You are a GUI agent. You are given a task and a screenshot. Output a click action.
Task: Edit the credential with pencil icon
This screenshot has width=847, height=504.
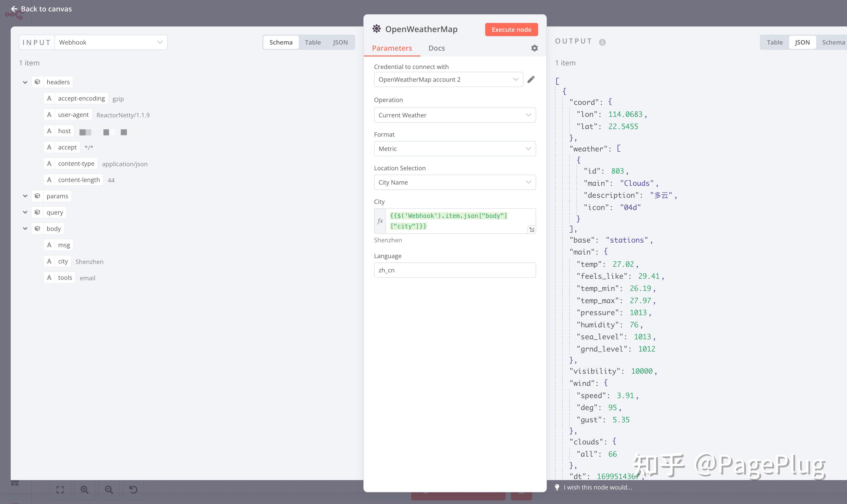pyautogui.click(x=531, y=79)
